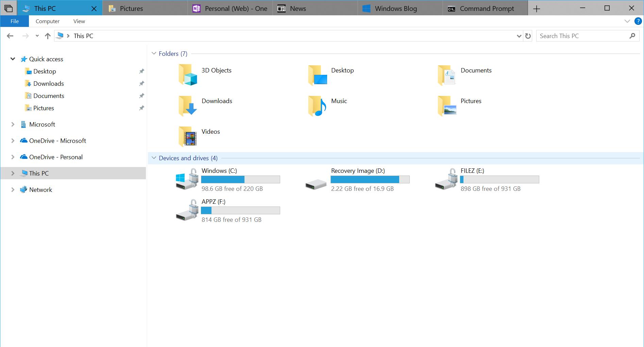This screenshot has height=347, width=644.
Task: Select OneDrive - Personal in sidebar
Action: click(x=56, y=157)
